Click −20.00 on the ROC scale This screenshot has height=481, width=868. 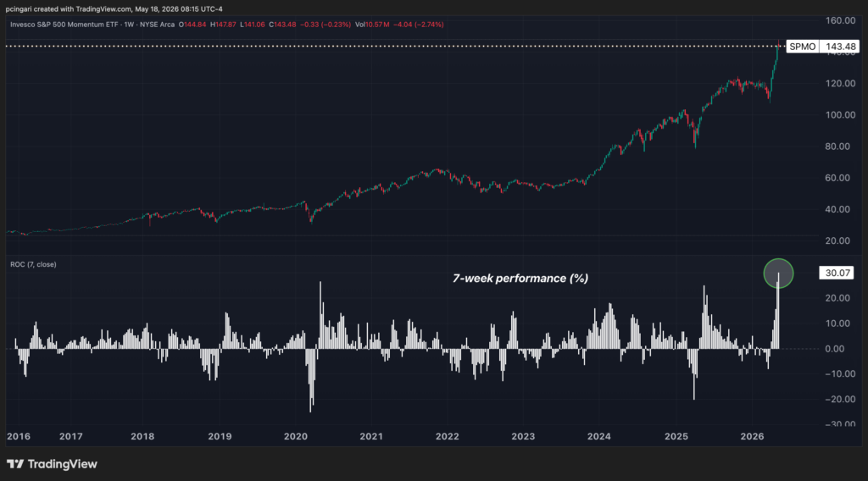coord(840,399)
